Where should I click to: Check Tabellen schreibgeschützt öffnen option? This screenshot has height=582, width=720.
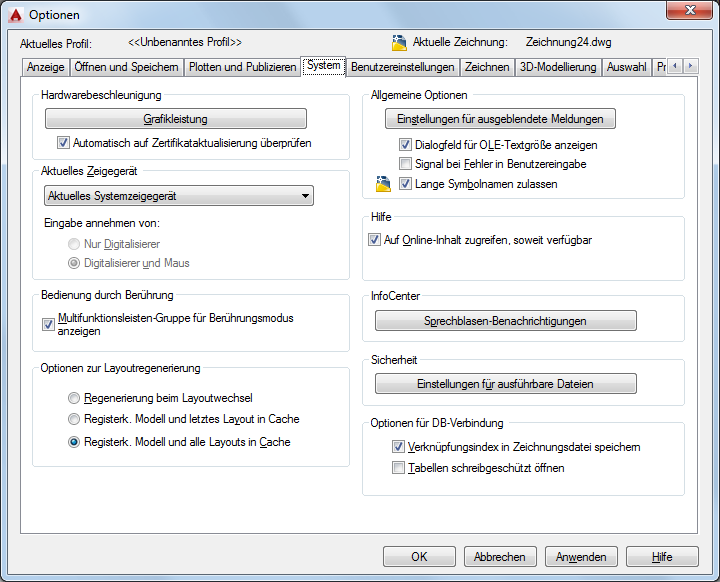point(398,468)
